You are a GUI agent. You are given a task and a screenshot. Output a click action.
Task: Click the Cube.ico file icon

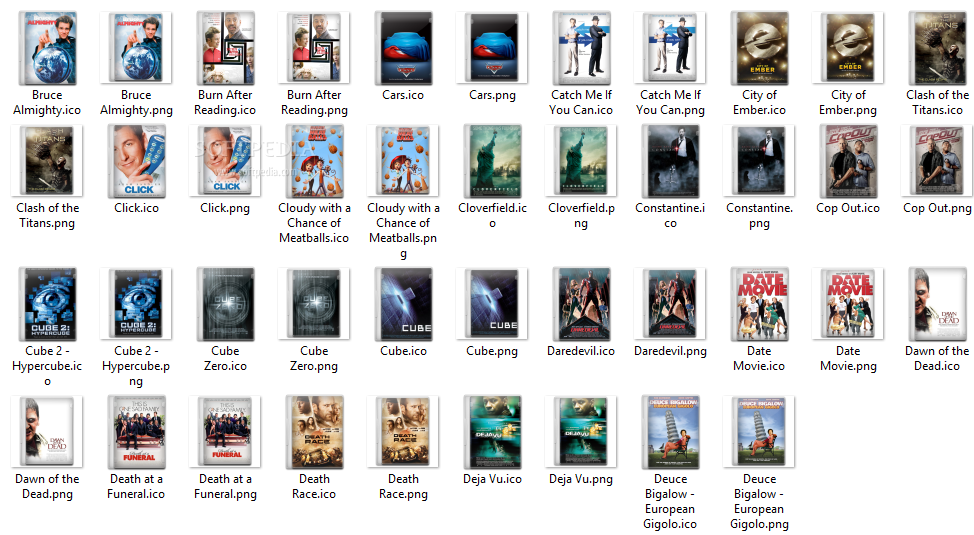coord(403,304)
